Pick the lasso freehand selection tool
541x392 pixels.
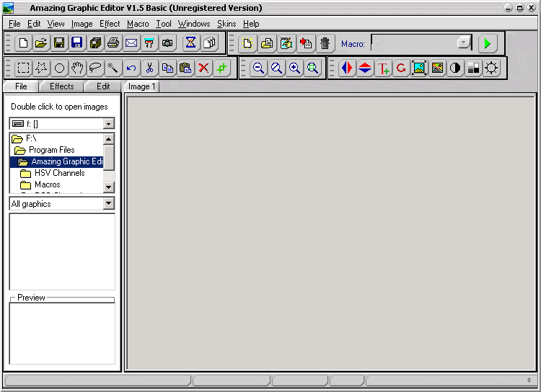[95, 68]
